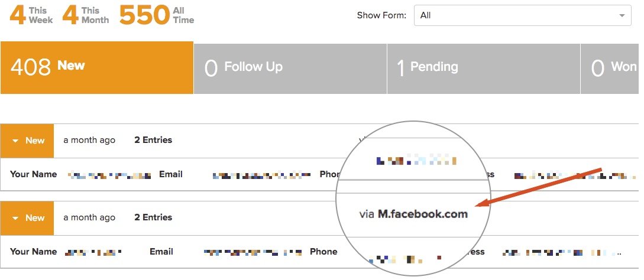Click the first New caret arrow icon
The width and height of the screenshot is (644, 280).
click(x=15, y=141)
